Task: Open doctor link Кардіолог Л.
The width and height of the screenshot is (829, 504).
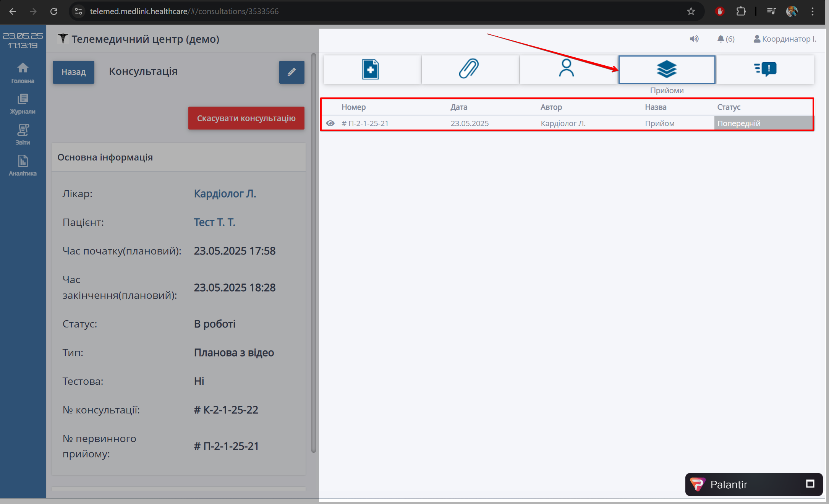Action: [x=225, y=194]
